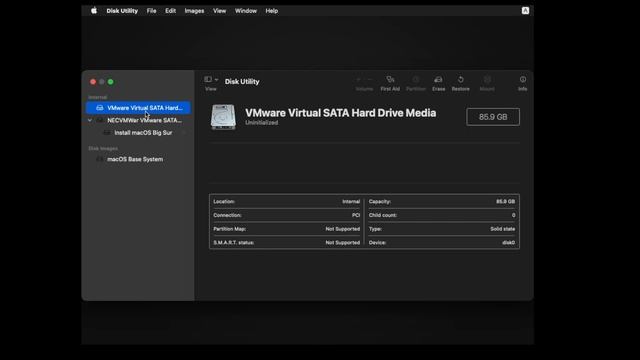Image resolution: width=640 pixels, height=360 pixels.
Task: Open the Edit menu
Action: (x=170, y=11)
